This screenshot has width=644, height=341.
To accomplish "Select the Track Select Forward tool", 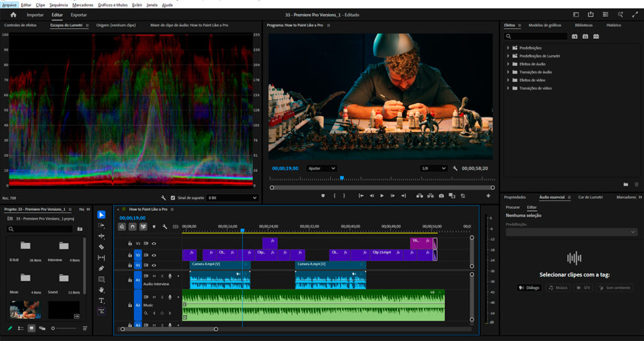I will point(101,225).
